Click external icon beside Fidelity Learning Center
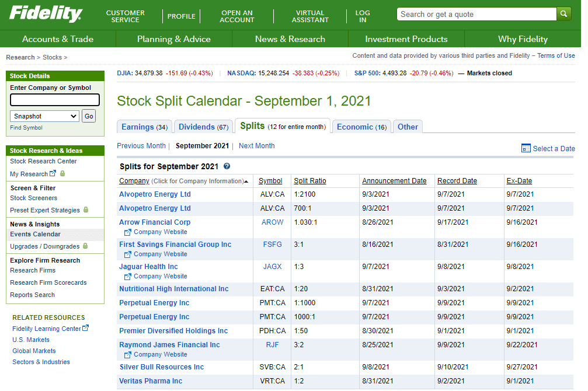588x391 pixels. (86, 328)
